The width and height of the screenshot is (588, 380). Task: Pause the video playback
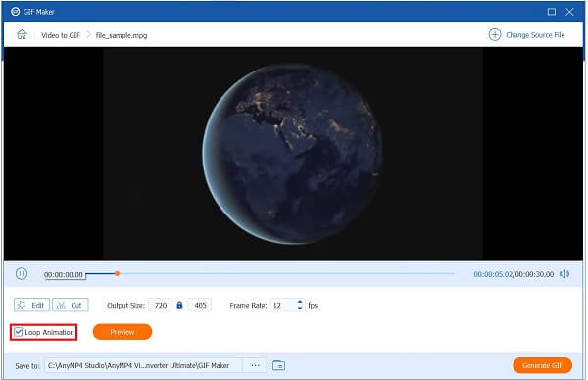click(22, 274)
